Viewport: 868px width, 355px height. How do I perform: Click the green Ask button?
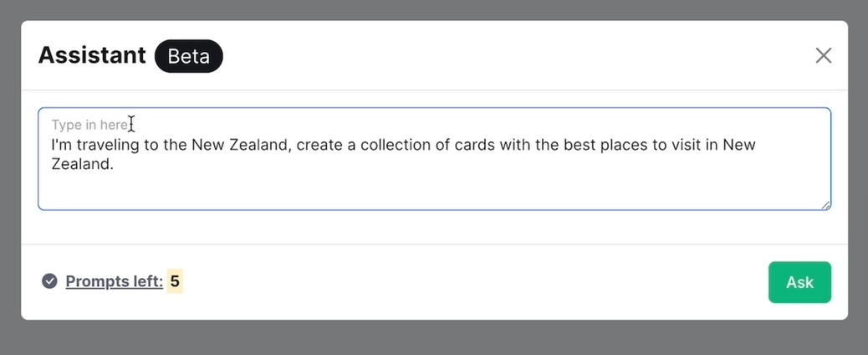click(799, 282)
